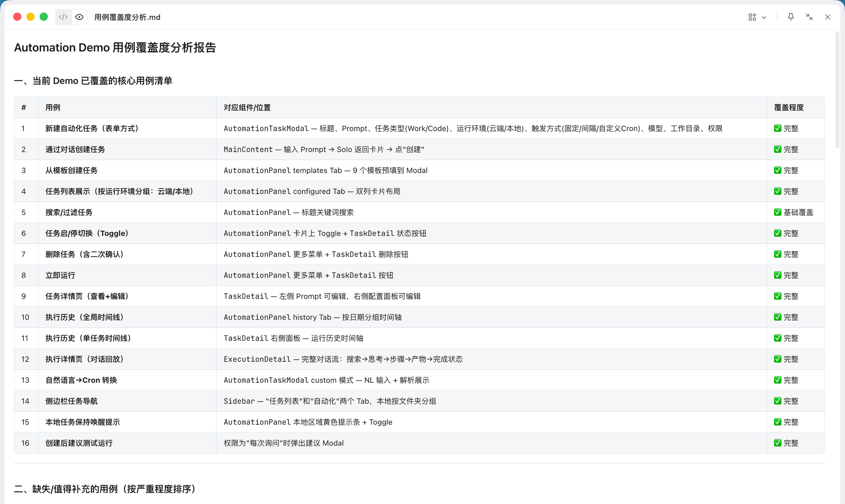Image resolution: width=845 pixels, height=504 pixels.
Task: Click the 用例 column header
Action: click(x=52, y=107)
